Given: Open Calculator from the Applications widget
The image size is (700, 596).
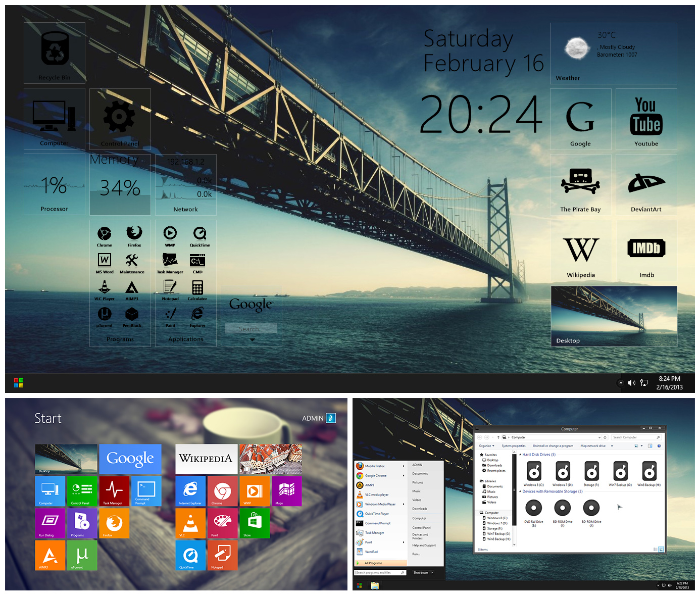Looking at the screenshot, I should [197, 290].
